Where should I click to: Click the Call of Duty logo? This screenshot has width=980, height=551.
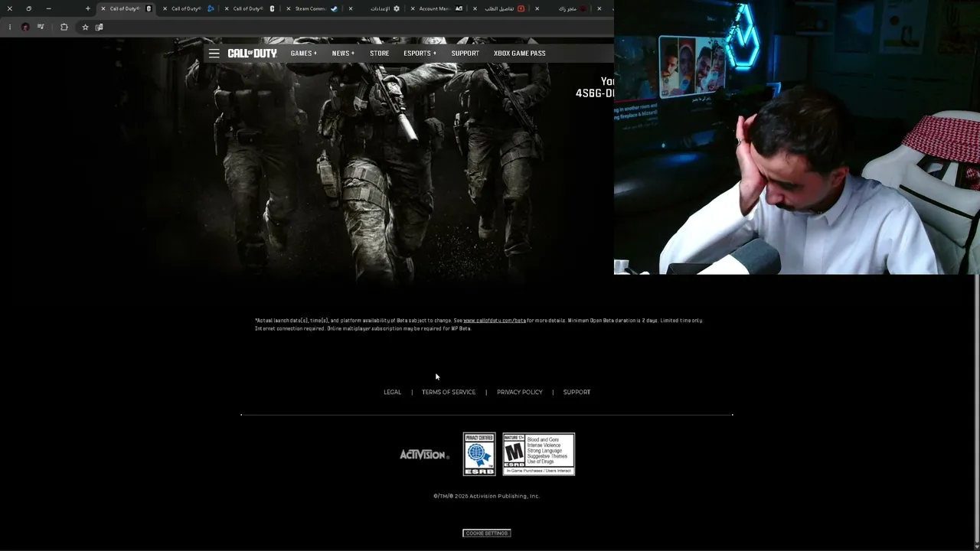point(252,54)
